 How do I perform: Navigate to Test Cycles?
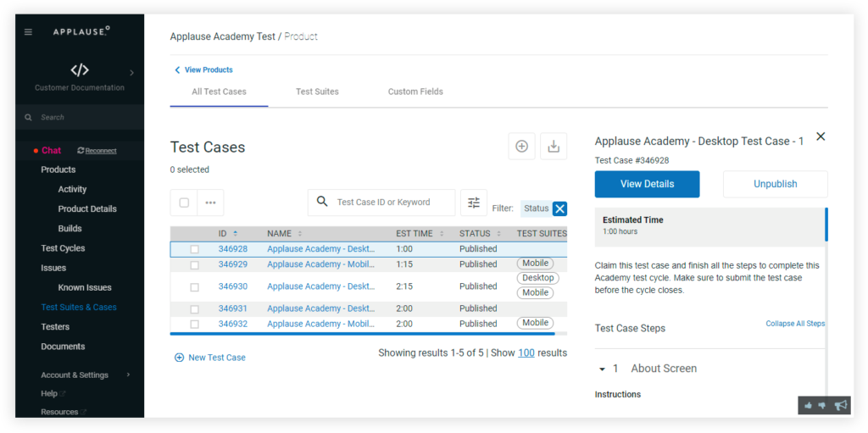pos(63,248)
